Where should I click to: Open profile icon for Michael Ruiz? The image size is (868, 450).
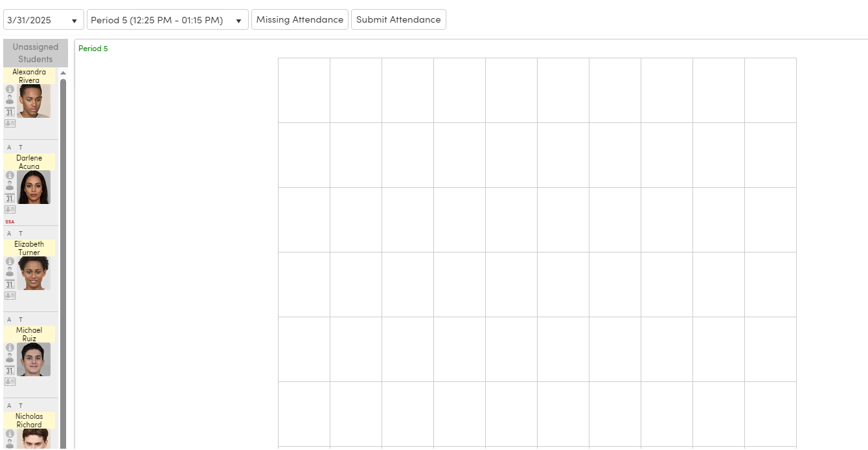pos(10,359)
